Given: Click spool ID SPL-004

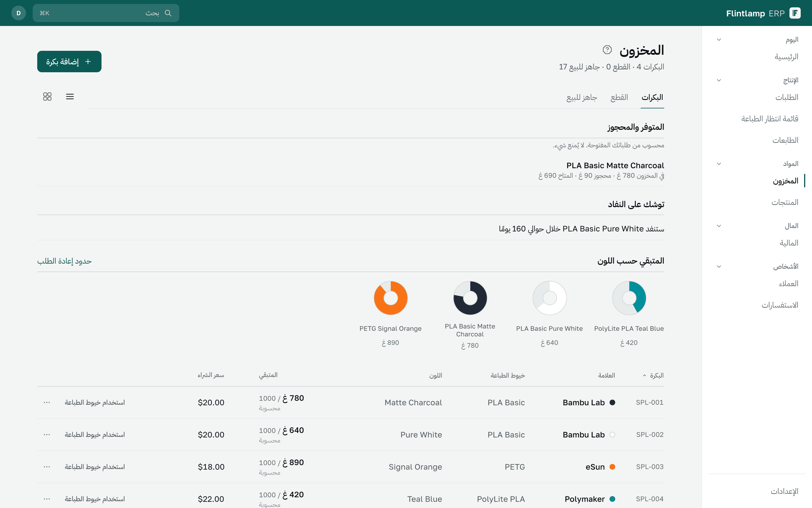Looking at the screenshot, I should 650,499.
